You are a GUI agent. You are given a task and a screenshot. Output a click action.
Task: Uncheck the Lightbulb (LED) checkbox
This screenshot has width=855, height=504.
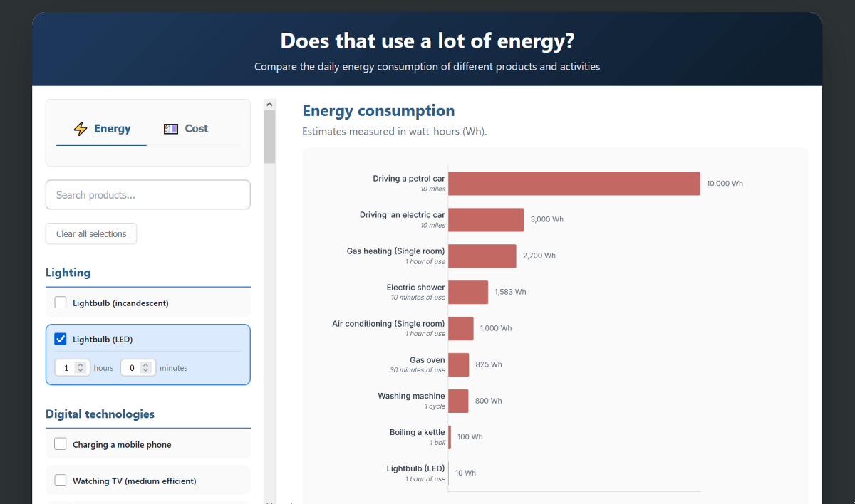click(x=61, y=339)
